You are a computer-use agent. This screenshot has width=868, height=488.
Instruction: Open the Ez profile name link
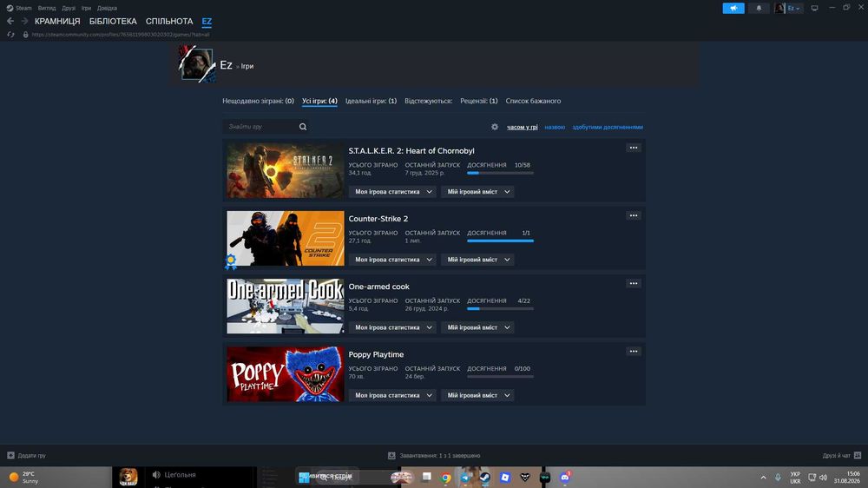pos(226,65)
